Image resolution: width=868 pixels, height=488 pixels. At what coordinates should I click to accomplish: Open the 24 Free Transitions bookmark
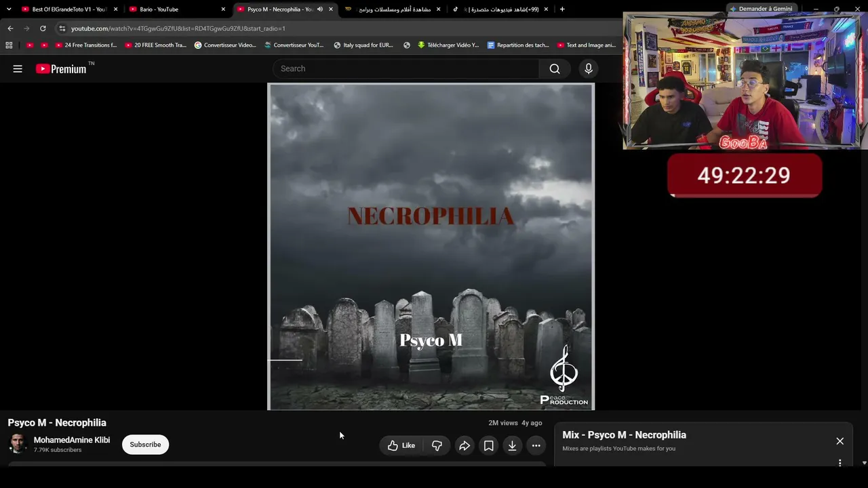pyautogui.click(x=86, y=45)
